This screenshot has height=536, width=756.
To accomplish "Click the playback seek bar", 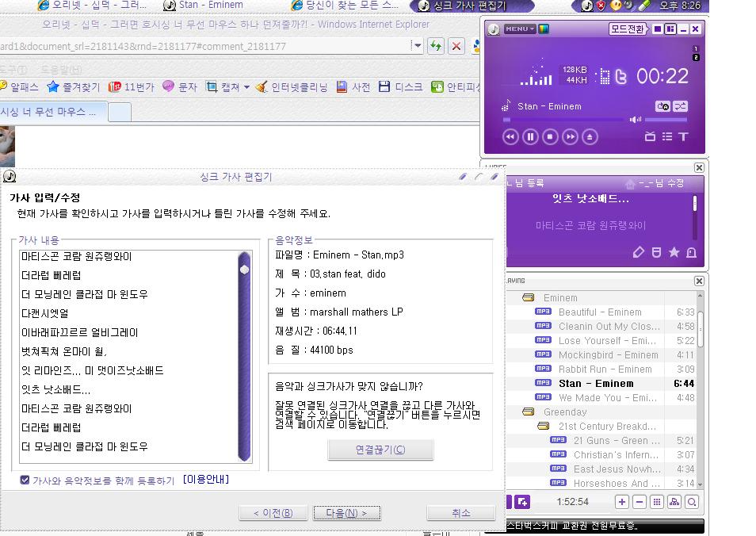I will pos(563,119).
